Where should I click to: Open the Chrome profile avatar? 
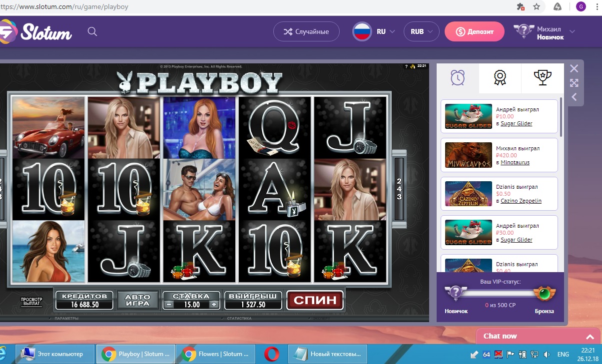581,6
